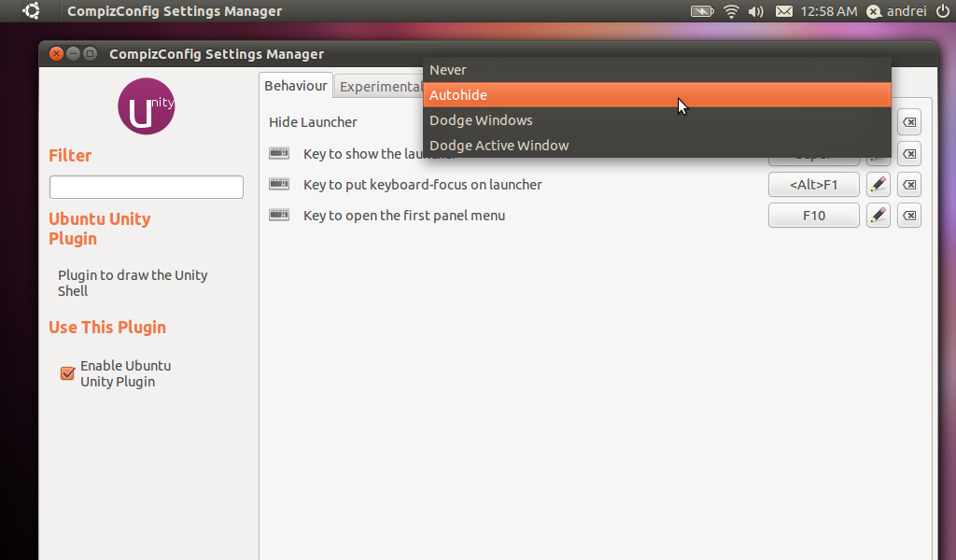Open the Wi-Fi network indicator
This screenshot has width=956, height=560.
(731, 11)
